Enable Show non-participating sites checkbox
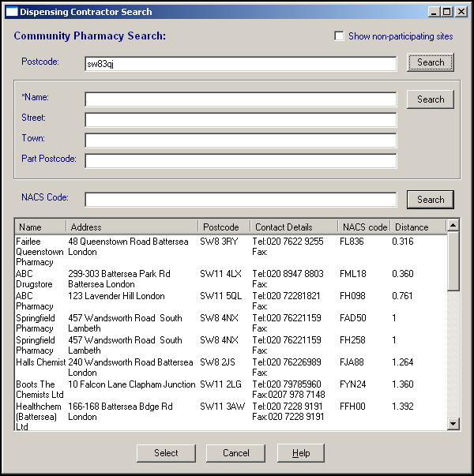Viewport: 474px width, 476px height. [340, 36]
